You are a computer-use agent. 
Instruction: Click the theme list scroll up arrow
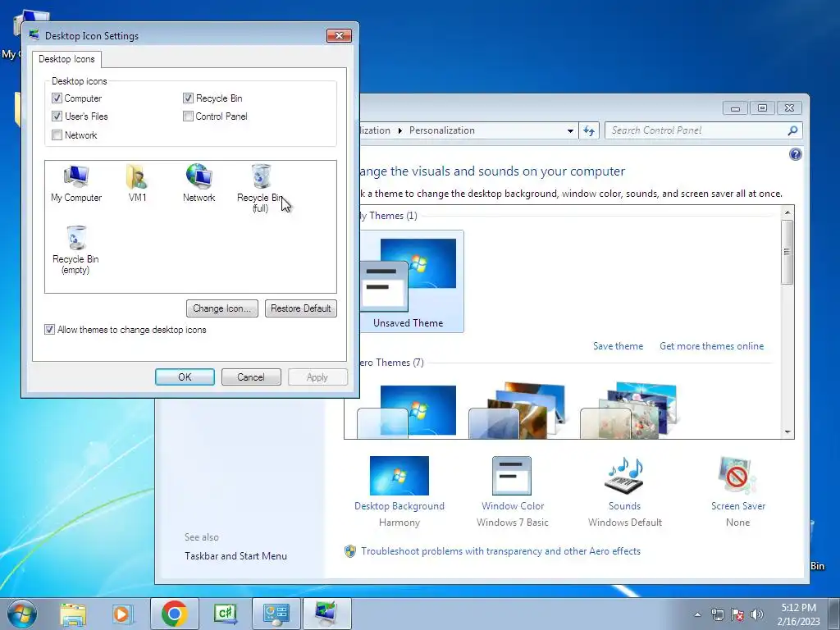[787, 212]
